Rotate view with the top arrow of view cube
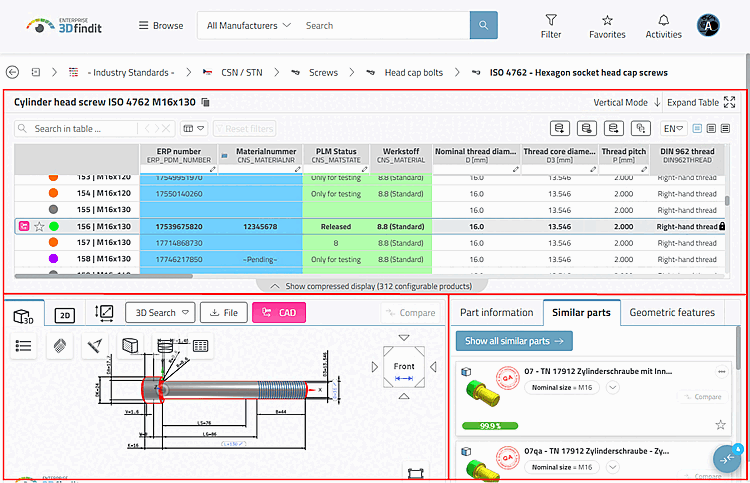This screenshot has height=483, width=750. point(404,338)
